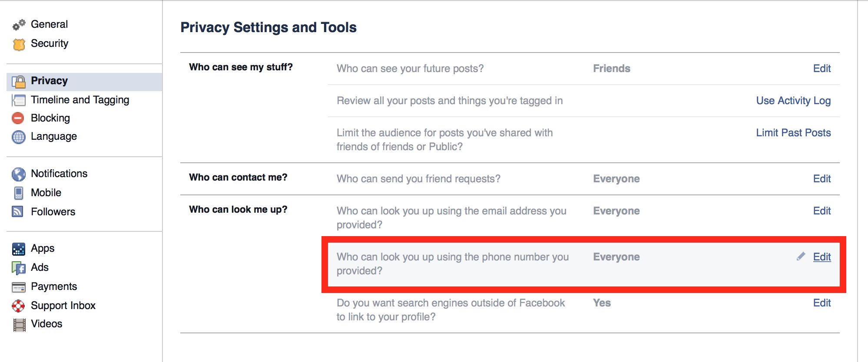Click the Privacy padlock icon

(19, 81)
